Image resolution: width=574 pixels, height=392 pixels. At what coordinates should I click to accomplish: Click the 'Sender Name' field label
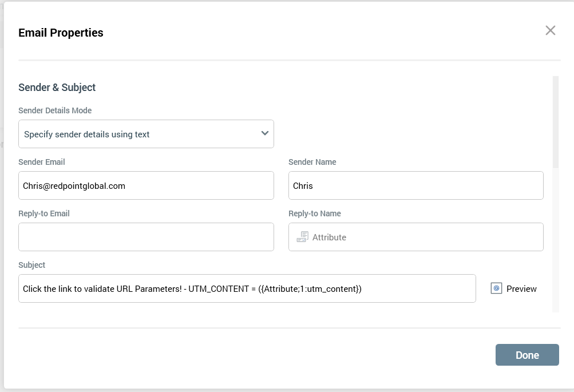(312, 162)
